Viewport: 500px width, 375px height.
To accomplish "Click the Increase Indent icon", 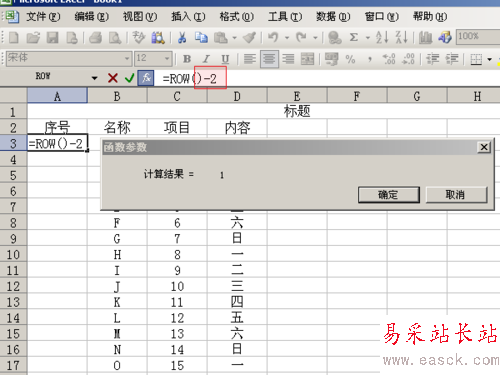I will (x=452, y=59).
